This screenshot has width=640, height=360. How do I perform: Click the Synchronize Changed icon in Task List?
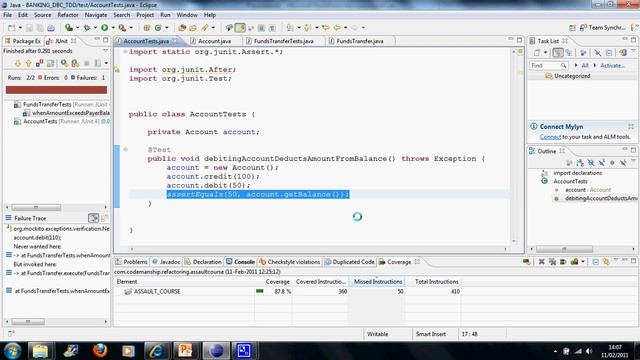click(x=622, y=53)
